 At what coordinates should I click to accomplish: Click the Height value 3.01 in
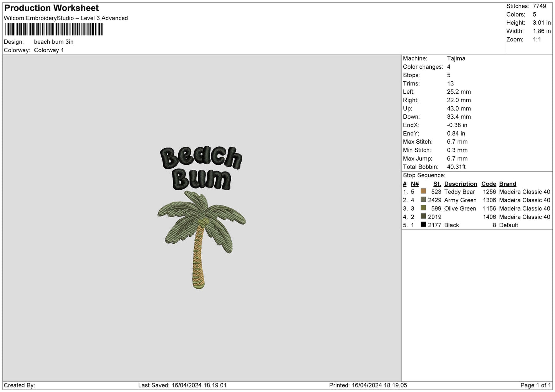coord(542,23)
